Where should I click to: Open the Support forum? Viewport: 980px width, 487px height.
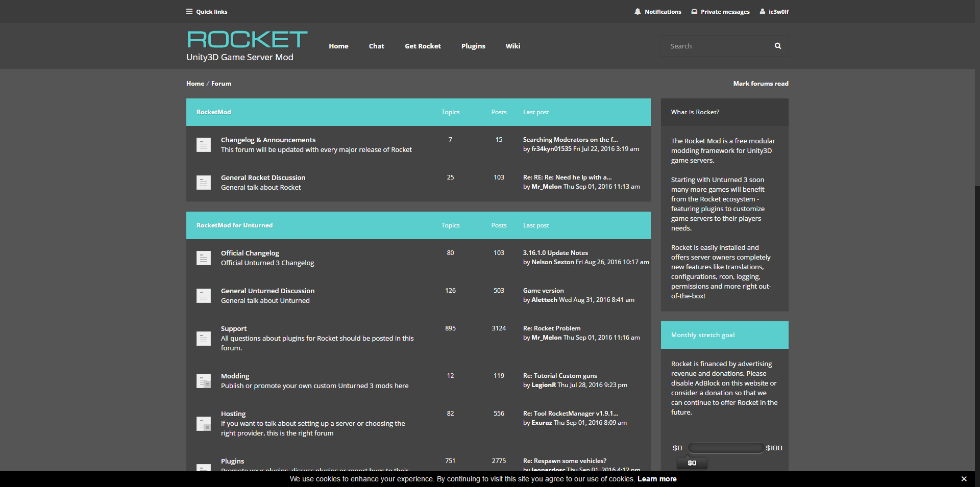(233, 329)
